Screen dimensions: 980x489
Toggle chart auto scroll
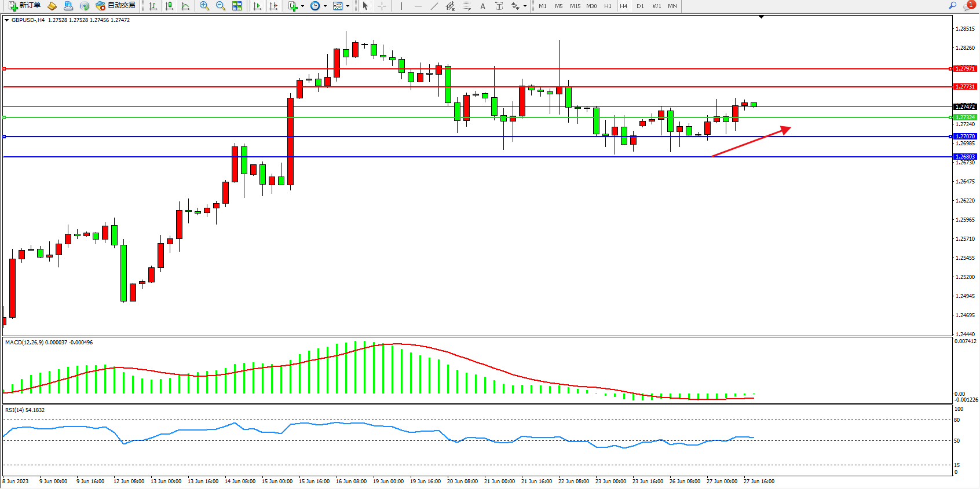pos(257,6)
